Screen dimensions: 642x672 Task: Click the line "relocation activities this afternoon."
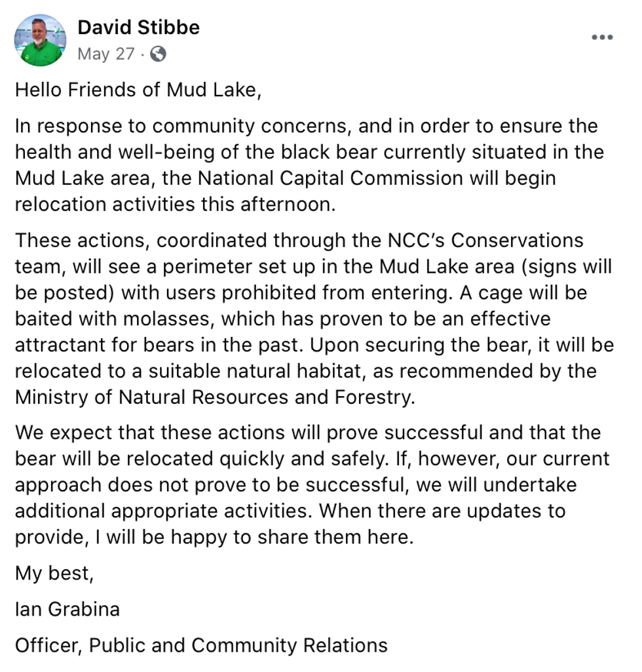[x=175, y=205]
